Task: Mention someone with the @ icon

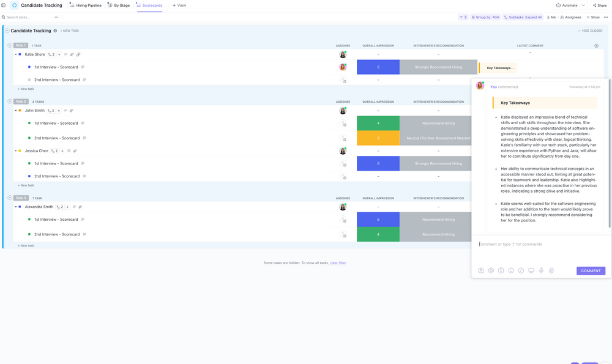Action: 491,270
